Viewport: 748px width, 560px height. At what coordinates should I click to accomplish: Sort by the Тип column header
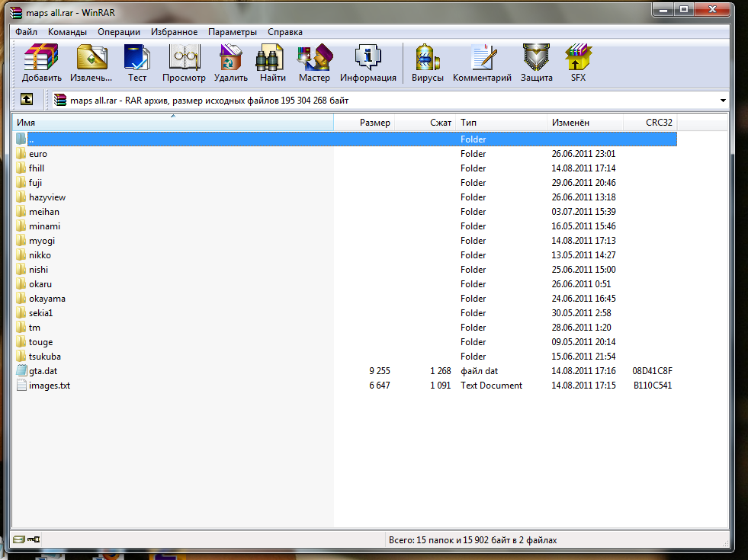pos(501,123)
